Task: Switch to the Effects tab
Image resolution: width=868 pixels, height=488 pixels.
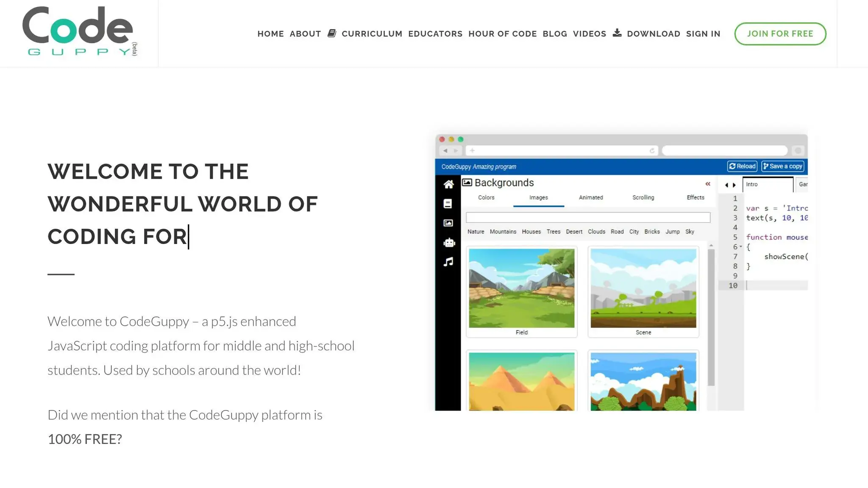Action: tap(696, 197)
